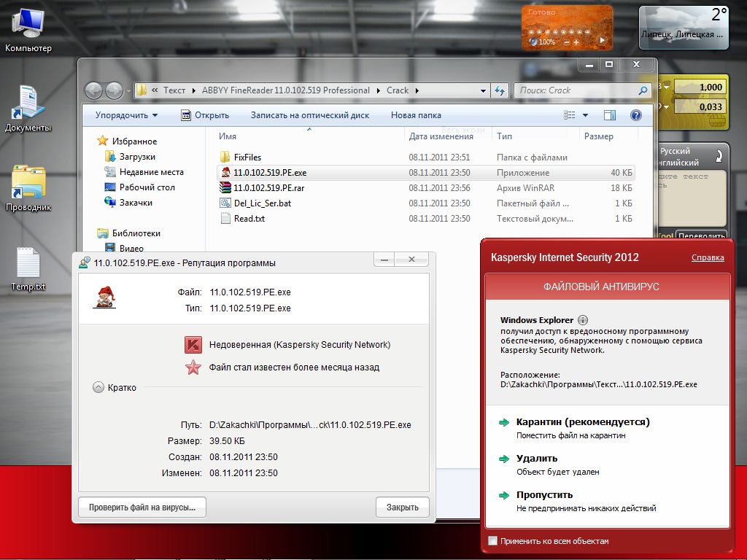This screenshot has height=560, width=747.
Task: Choose Карантин (рекомендуется) action
Action: coord(583,422)
